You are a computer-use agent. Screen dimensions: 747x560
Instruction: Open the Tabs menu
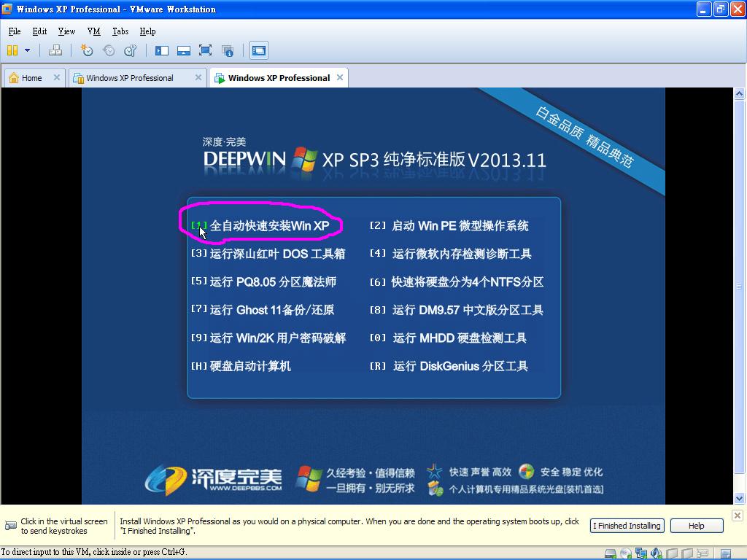[x=120, y=31]
